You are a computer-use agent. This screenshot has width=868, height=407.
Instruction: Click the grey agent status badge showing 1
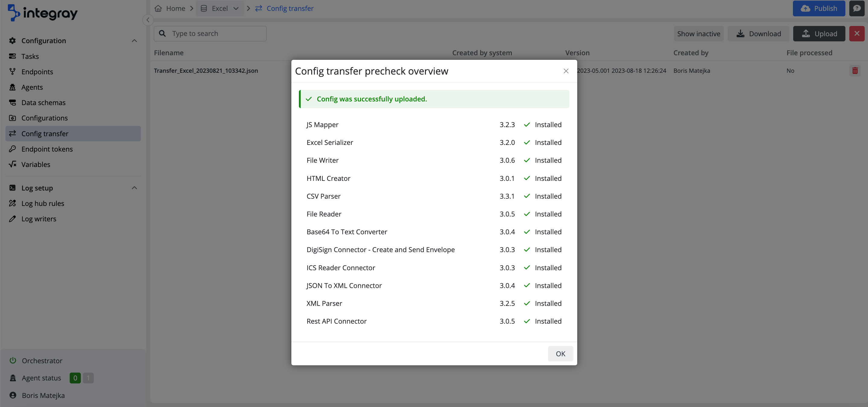pyautogui.click(x=88, y=378)
